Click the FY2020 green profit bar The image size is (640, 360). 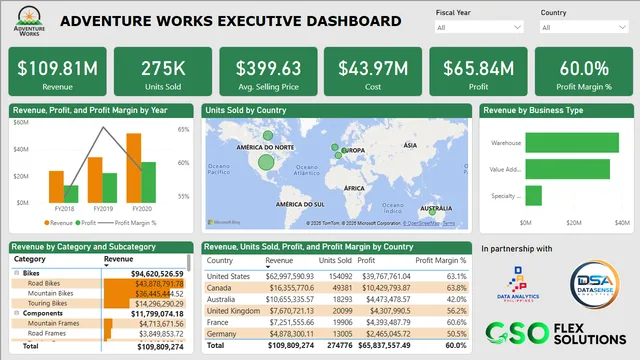pos(149,182)
